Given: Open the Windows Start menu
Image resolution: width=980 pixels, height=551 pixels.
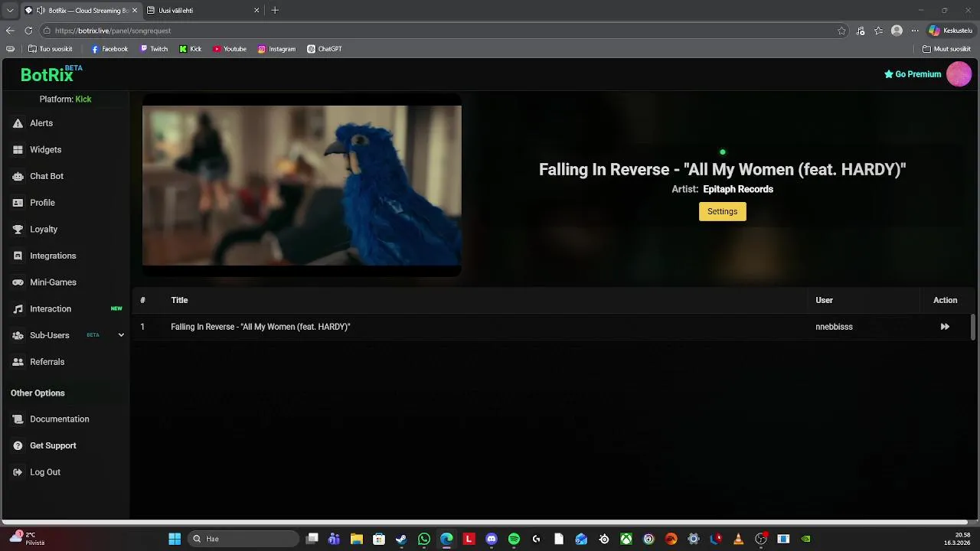Looking at the screenshot, I should (x=175, y=539).
